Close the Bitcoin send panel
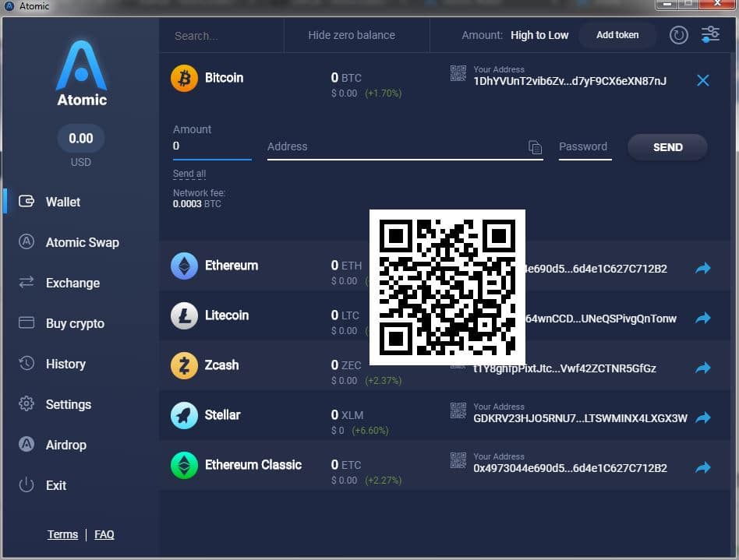 click(x=702, y=80)
